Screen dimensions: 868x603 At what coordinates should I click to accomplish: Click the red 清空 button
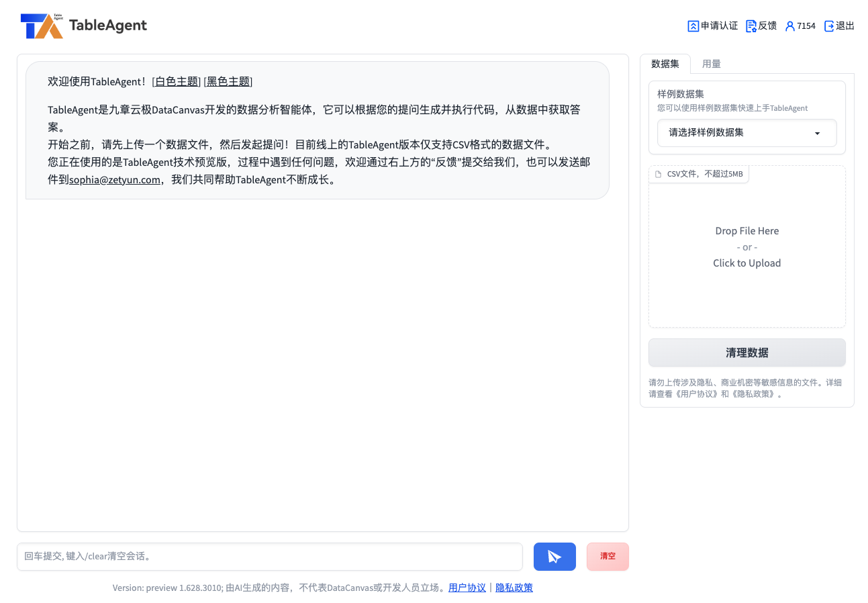coord(608,557)
